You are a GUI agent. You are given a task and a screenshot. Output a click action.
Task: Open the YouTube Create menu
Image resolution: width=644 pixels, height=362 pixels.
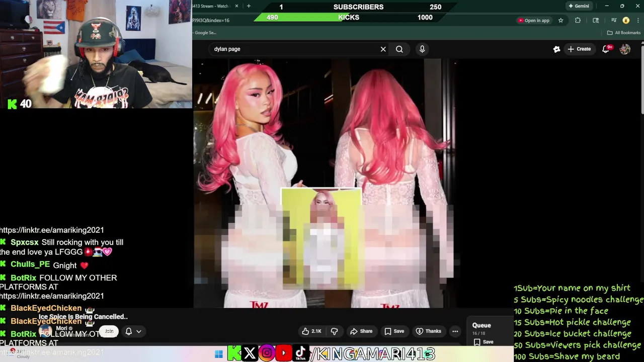pos(579,49)
